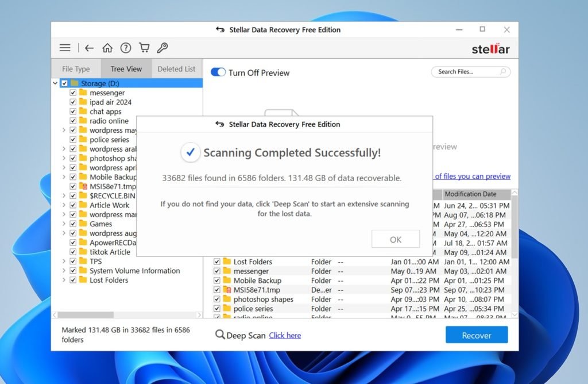Viewport: 588px width, 384px height.
Task: Collapse the Storage (D:) tree node
Action: 55,83
